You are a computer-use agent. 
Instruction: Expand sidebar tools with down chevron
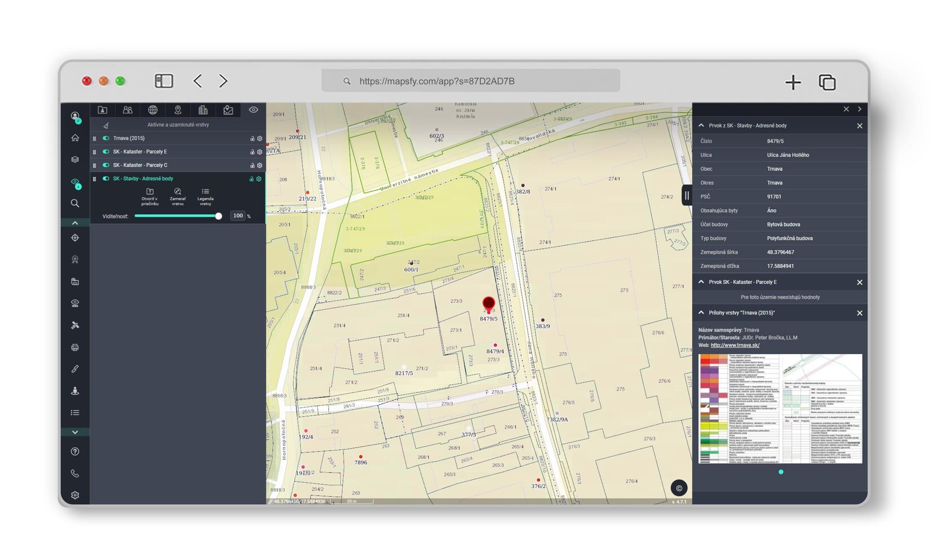pos(75,432)
